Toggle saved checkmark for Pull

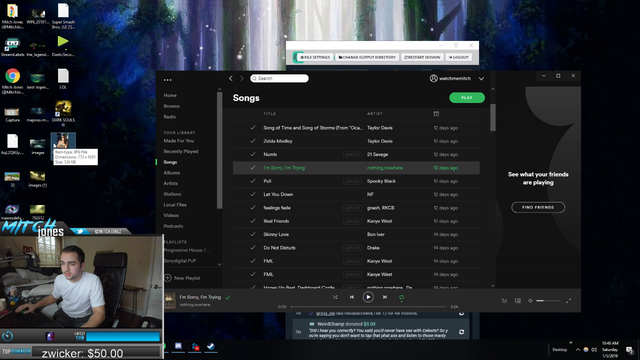(253, 181)
